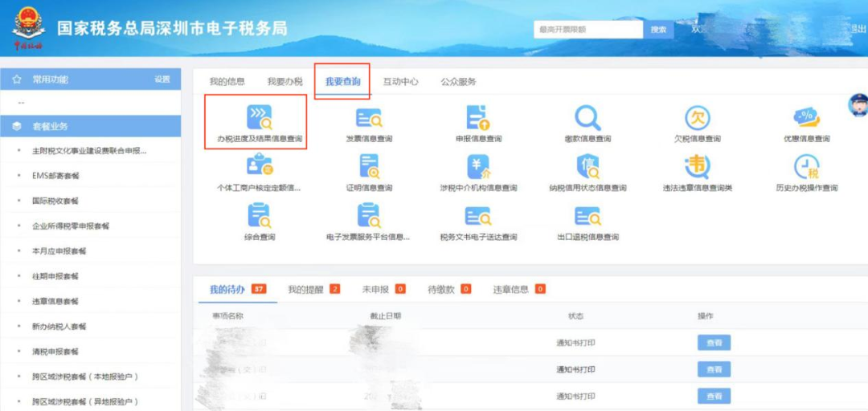Click 设置 in 常用功能 header
Image resolution: width=868 pixels, height=411 pixels.
pyautogui.click(x=162, y=79)
